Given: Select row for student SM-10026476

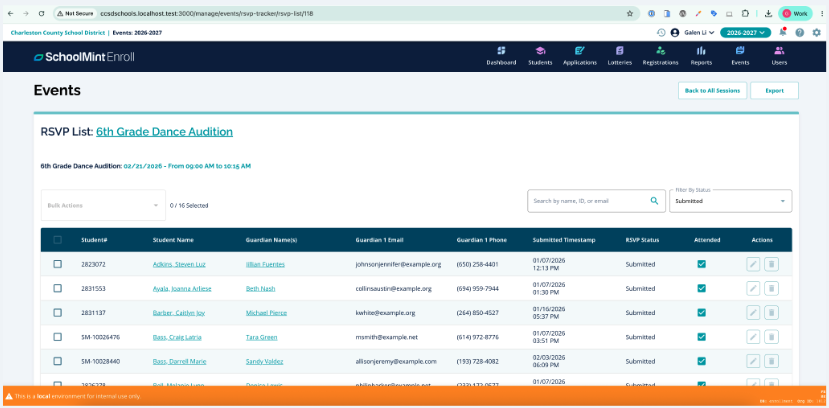Looking at the screenshot, I should tap(58, 337).
